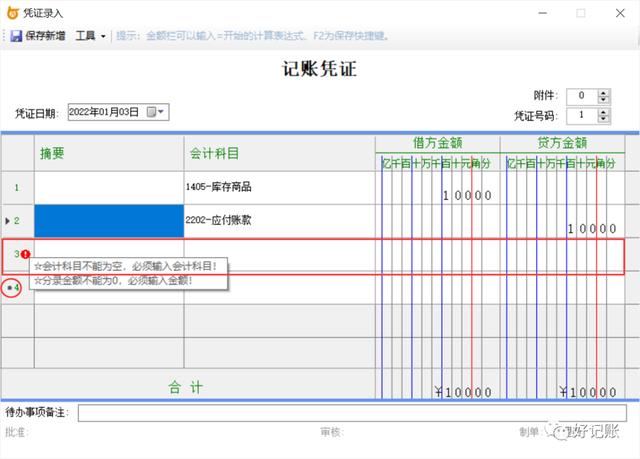Open the 工具 tools menu
This screenshot has height=459, width=640.
coord(85,36)
